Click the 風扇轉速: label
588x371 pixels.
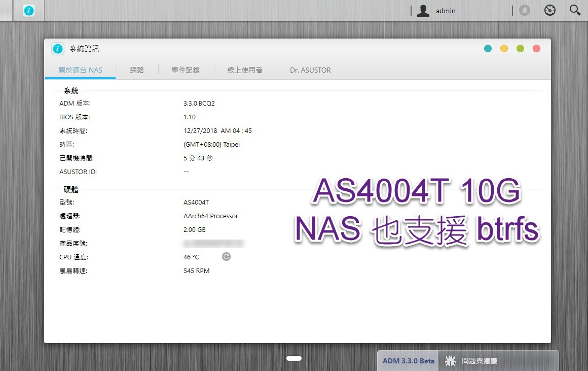pyautogui.click(x=73, y=271)
